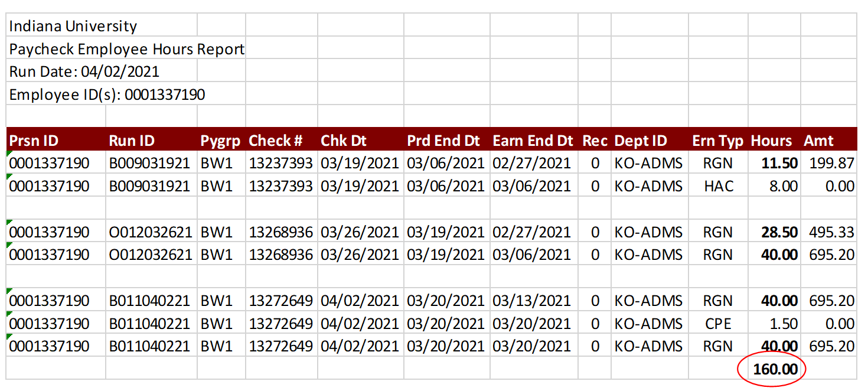Image resolution: width=868 pixels, height=391 pixels.
Task: Click the "Paycheck Employee Hours Report" heading cell
Action: (x=127, y=49)
